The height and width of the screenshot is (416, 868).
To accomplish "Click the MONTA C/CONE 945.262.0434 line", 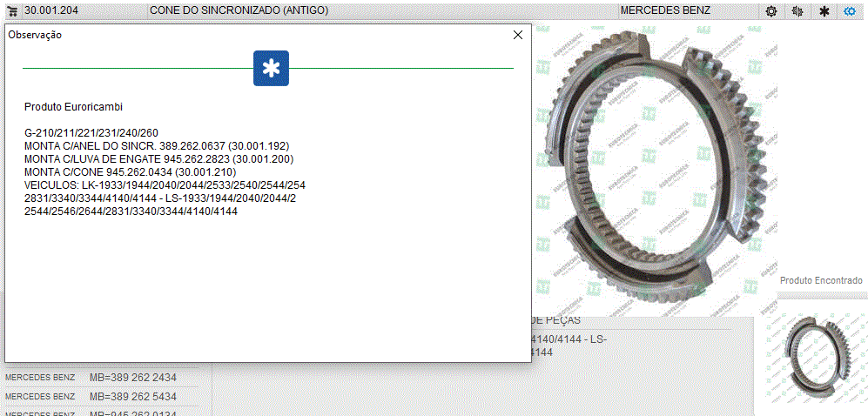I will point(130,172).
